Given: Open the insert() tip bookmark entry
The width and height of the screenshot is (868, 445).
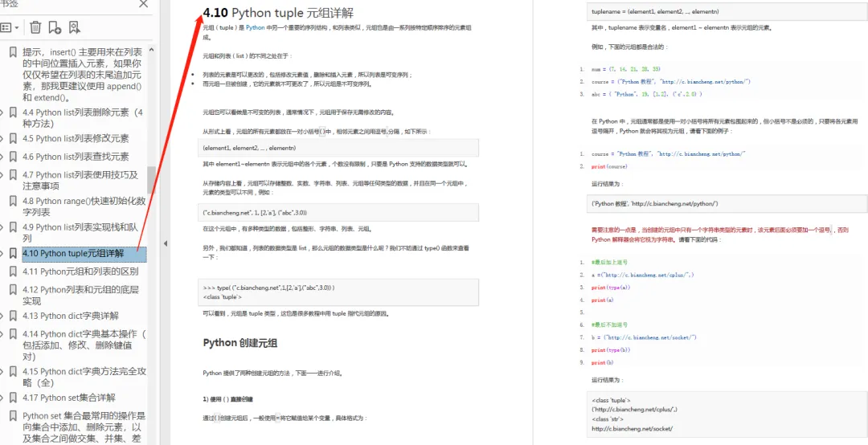Looking at the screenshot, I should (x=83, y=75).
